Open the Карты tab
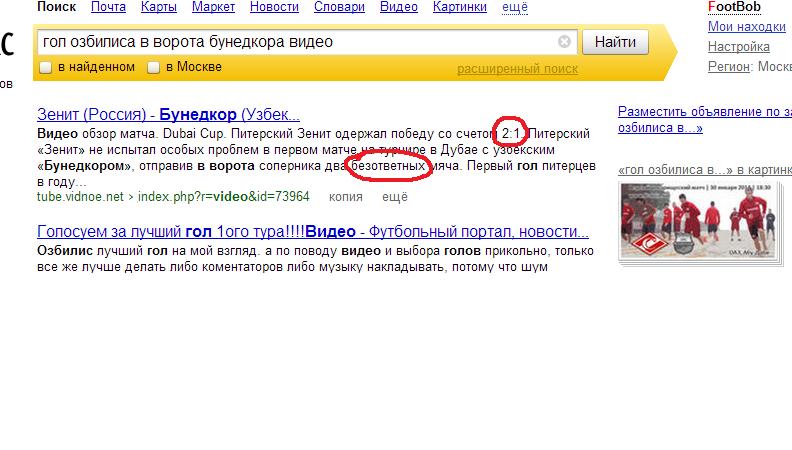Screen dimensions: 792x450 point(159,7)
